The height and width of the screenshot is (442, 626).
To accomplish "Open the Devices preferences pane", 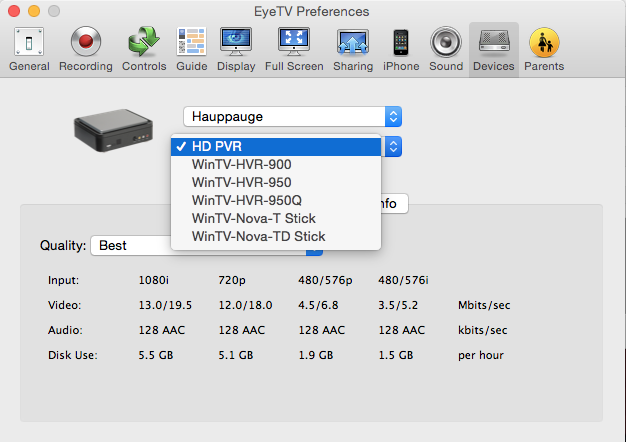I will (x=494, y=50).
